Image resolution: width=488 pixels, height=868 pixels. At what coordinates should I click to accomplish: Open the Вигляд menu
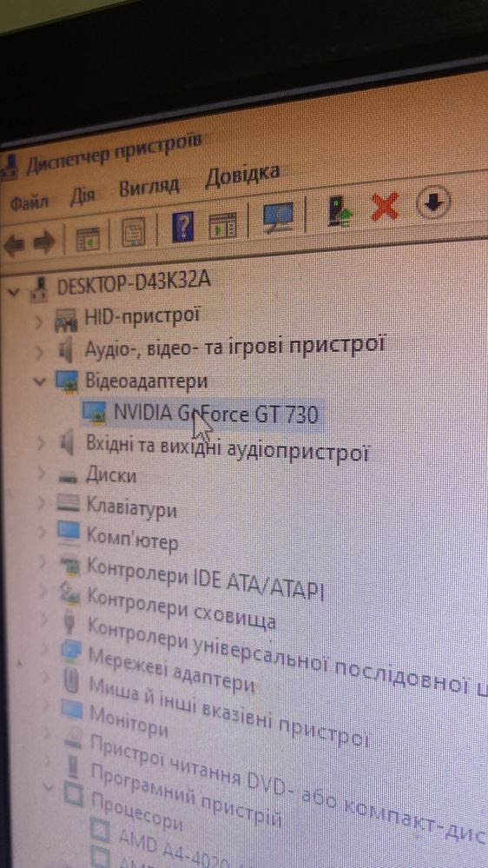[149, 187]
